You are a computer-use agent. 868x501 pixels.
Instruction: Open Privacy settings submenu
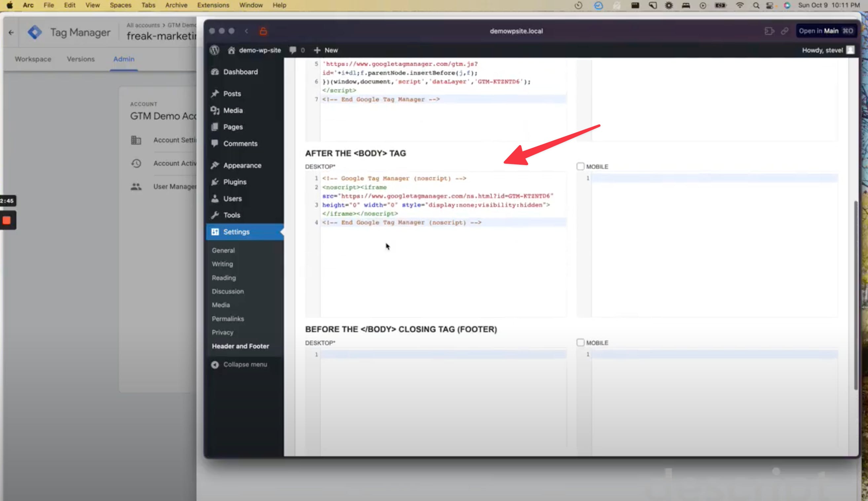click(222, 332)
